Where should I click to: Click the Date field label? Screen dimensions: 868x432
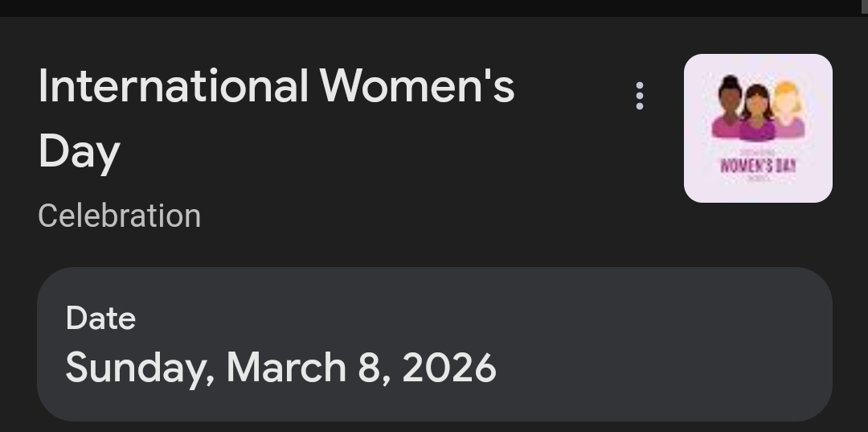(x=100, y=318)
